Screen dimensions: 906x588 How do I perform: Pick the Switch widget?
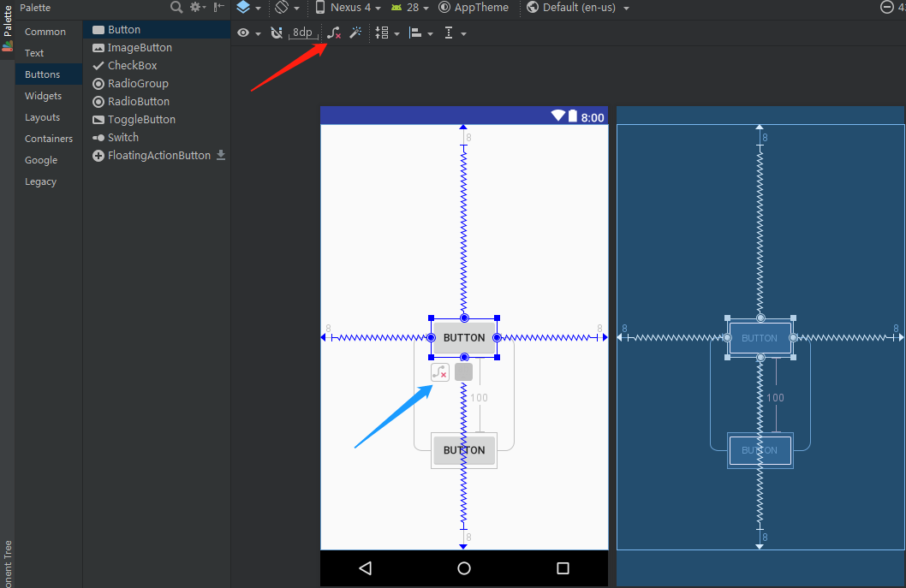pyautogui.click(x=157, y=137)
